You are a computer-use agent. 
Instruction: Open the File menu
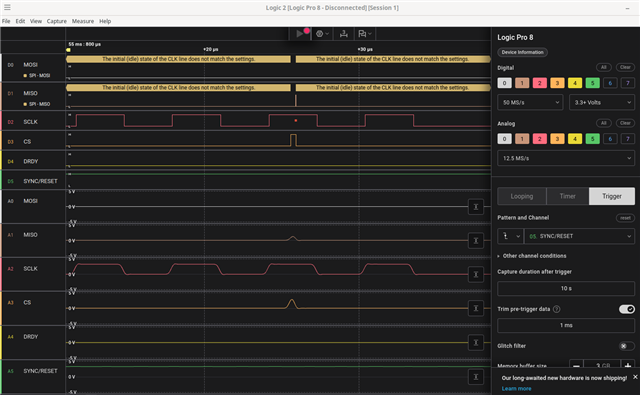6,21
